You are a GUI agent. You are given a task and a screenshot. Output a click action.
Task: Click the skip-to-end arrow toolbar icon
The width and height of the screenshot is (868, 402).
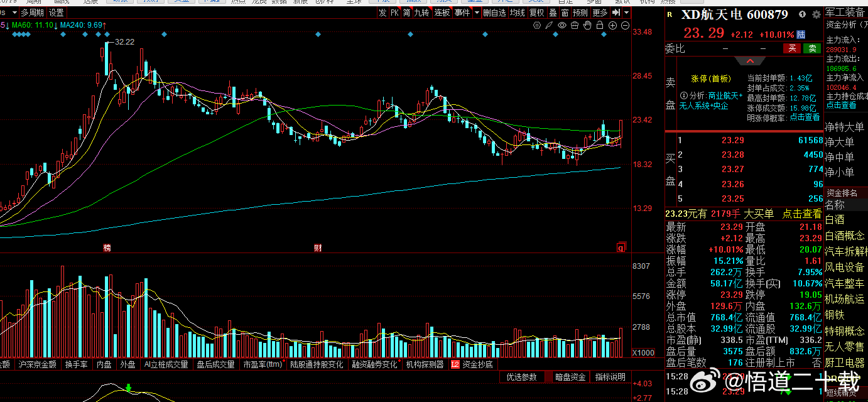pyautogui.click(x=616, y=13)
